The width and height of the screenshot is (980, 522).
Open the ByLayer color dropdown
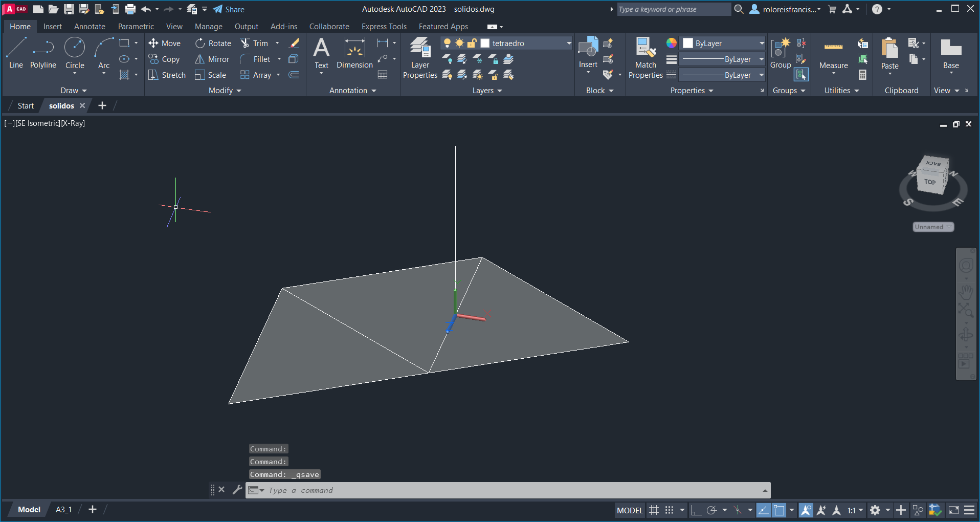click(761, 43)
